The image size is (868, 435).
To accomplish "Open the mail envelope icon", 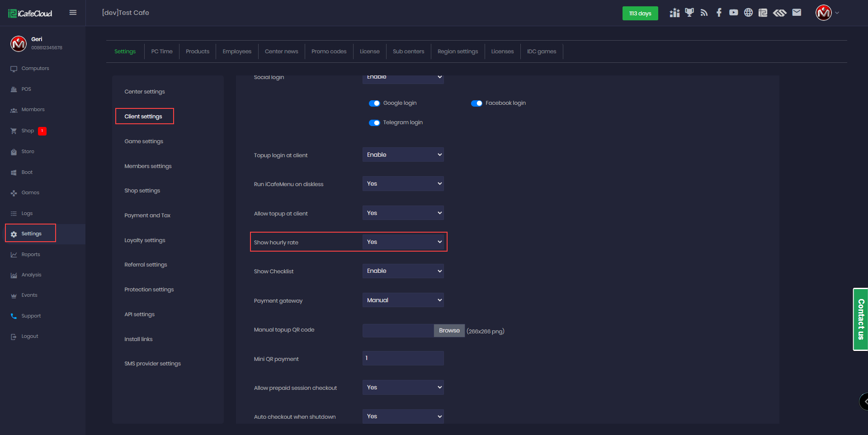I will tap(797, 13).
